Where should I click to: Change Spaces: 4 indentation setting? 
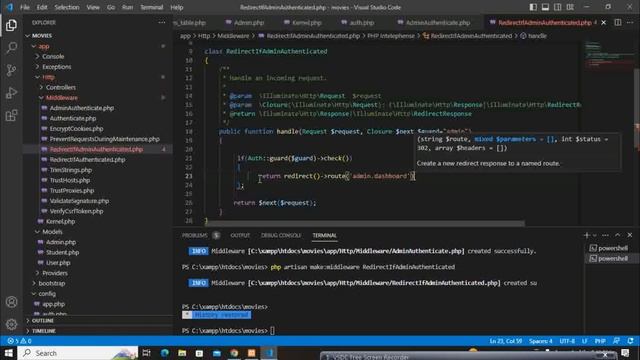[x=540, y=341]
